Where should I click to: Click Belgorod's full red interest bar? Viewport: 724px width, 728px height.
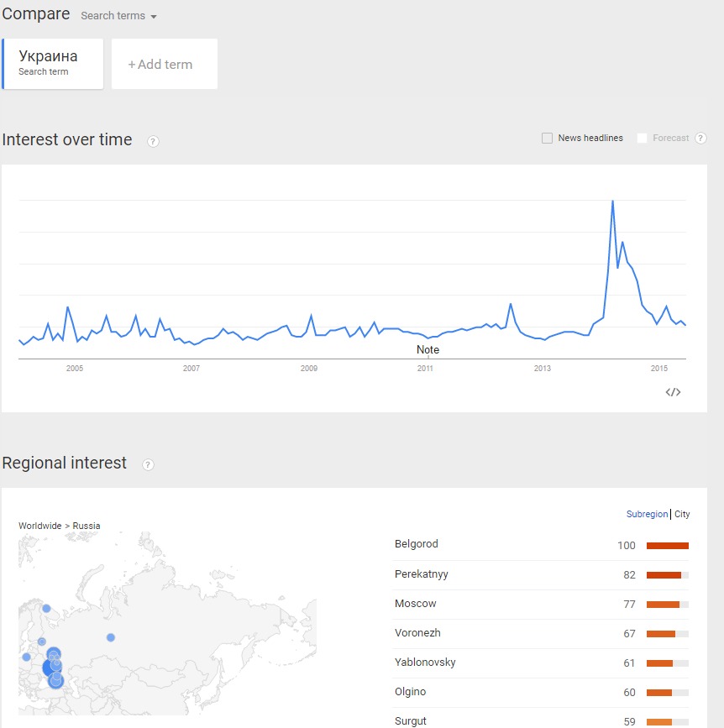667,546
